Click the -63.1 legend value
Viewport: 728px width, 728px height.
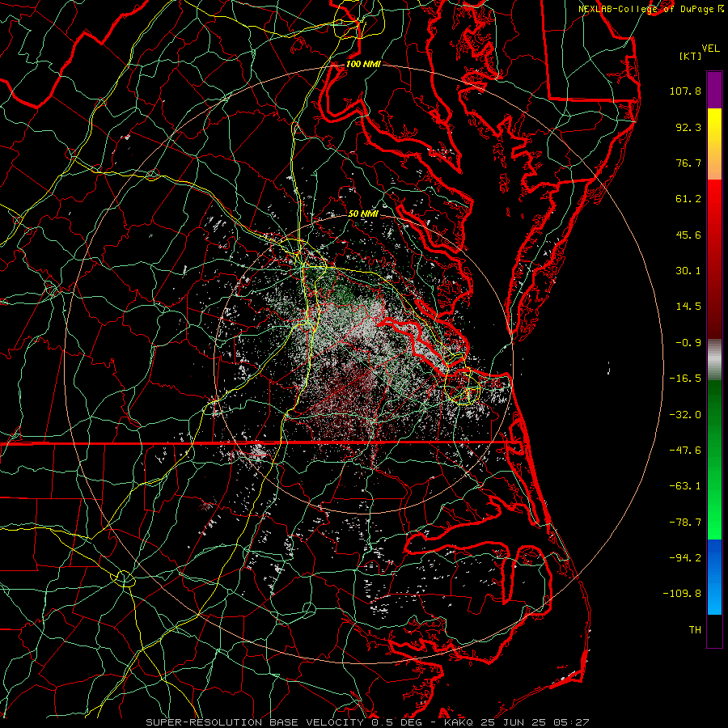[685, 486]
